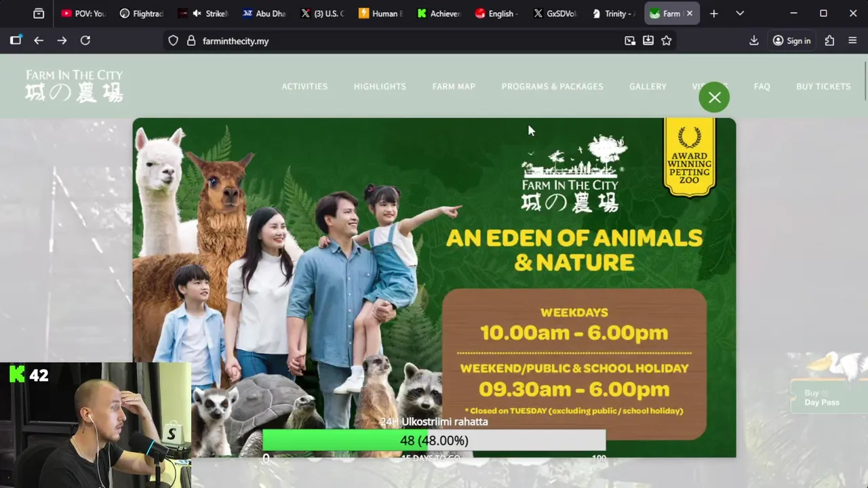This screenshot has height=488, width=868.
Task: Show site security lock information
Action: coord(191,41)
